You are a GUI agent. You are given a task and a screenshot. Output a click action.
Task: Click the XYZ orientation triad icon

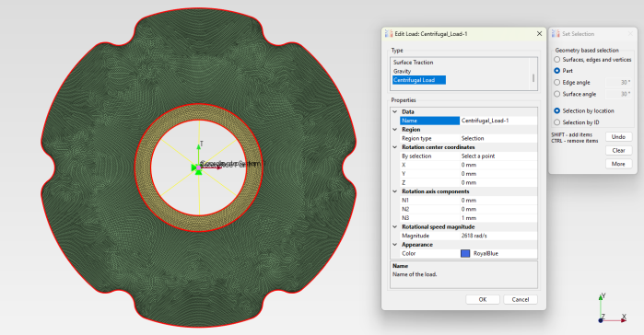612,308
